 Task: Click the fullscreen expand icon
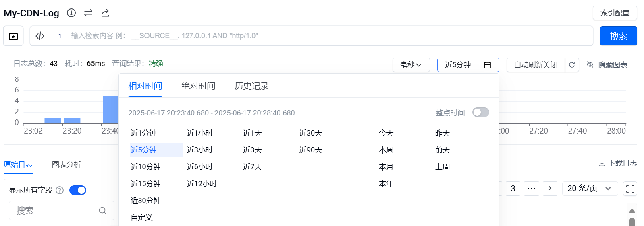pyautogui.click(x=630, y=189)
